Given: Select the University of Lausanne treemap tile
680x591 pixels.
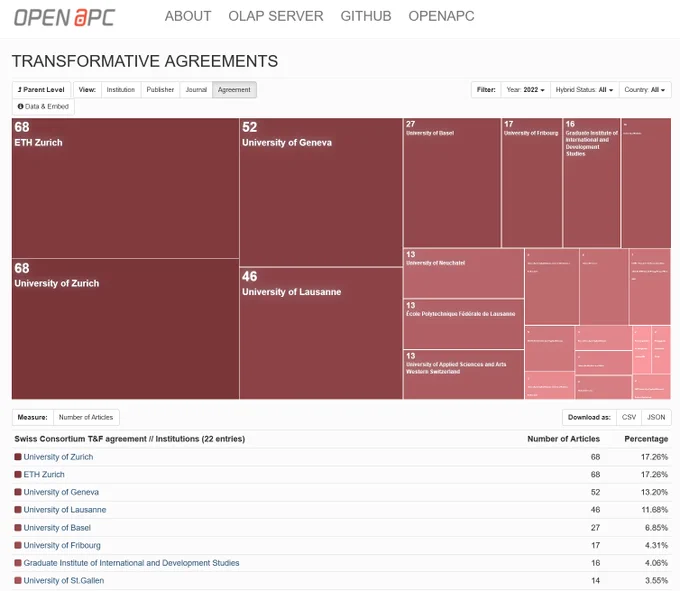Looking at the screenshot, I should point(321,333).
